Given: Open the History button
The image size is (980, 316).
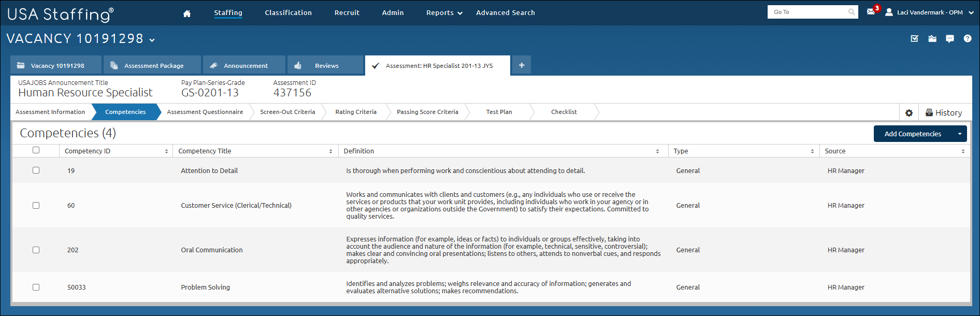Looking at the screenshot, I should tap(944, 112).
